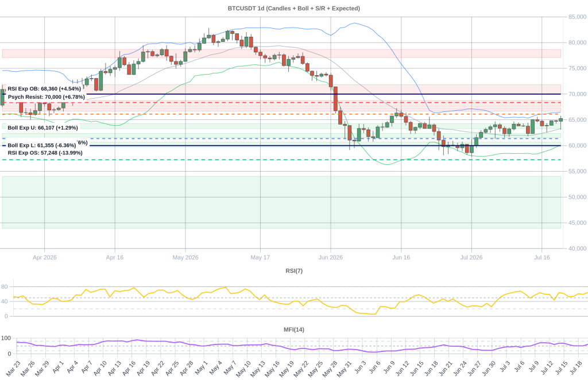
Task: Click the BTCUSDT 1d chart title
Action: [293, 8]
